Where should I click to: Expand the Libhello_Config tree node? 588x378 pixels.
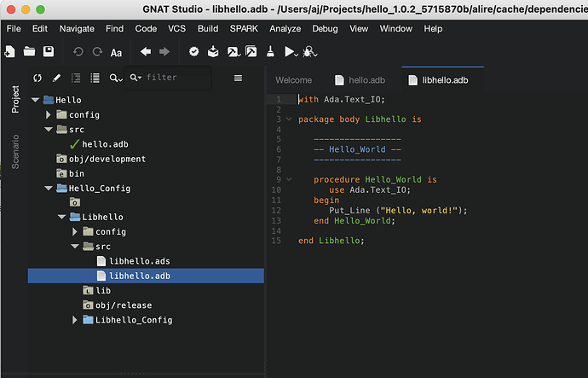(75, 320)
